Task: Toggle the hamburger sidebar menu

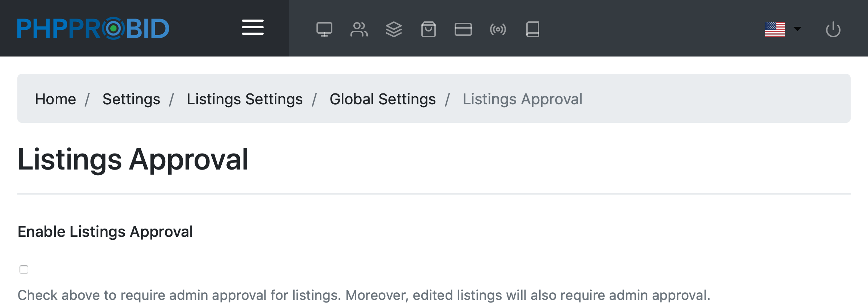Action: [x=252, y=28]
